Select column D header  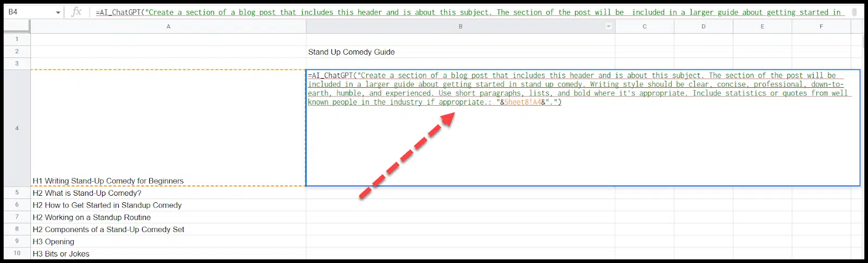[704, 27]
